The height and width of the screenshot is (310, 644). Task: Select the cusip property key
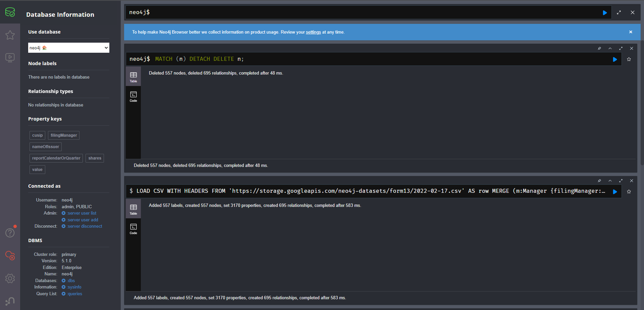[x=37, y=135]
